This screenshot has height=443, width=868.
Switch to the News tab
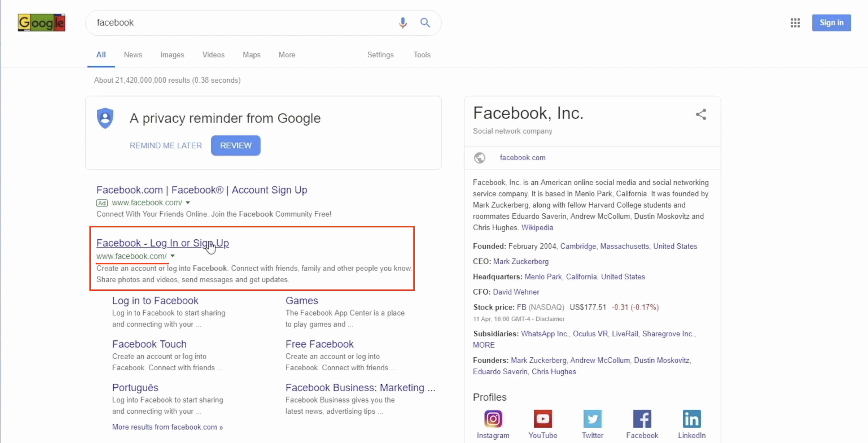133,54
